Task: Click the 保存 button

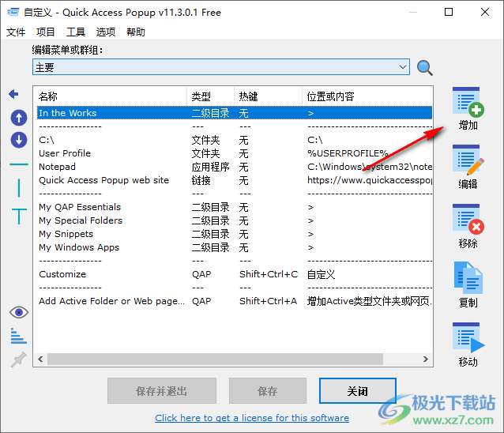Action: pyautogui.click(x=268, y=391)
